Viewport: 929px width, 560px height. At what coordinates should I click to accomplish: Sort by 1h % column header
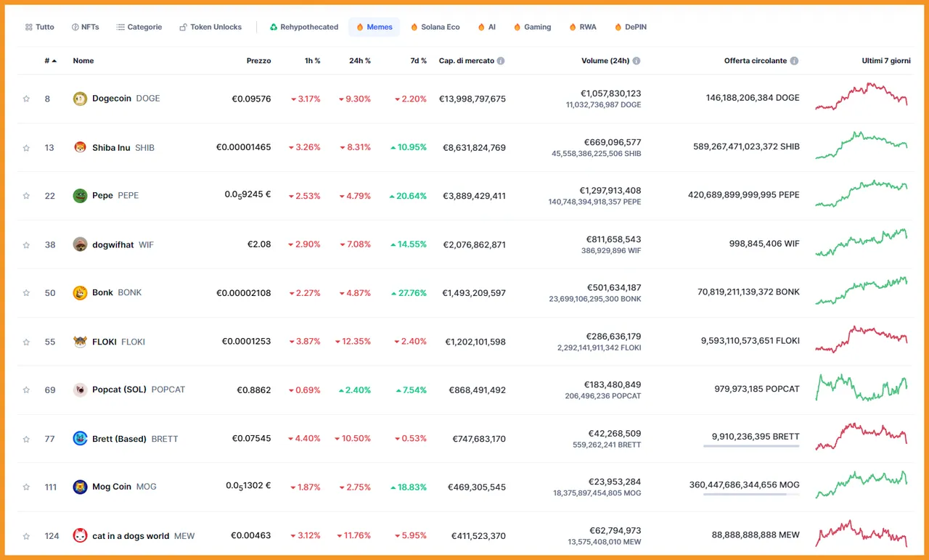(312, 61)
